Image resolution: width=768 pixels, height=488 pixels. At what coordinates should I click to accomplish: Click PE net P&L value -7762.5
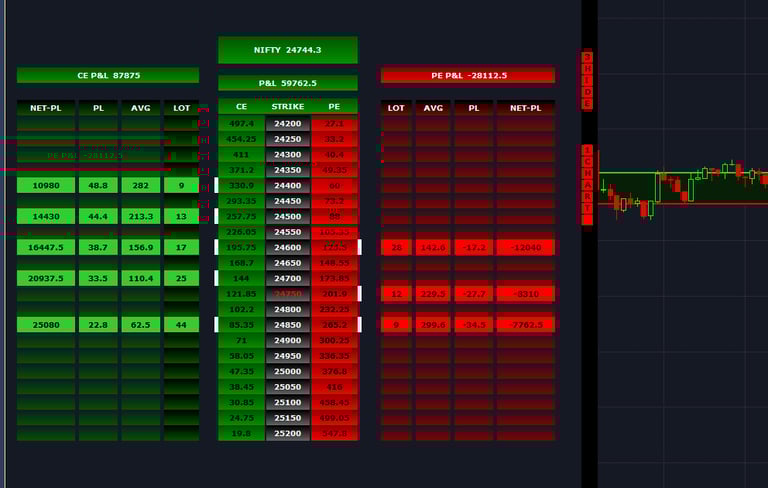tap(526, 325)
